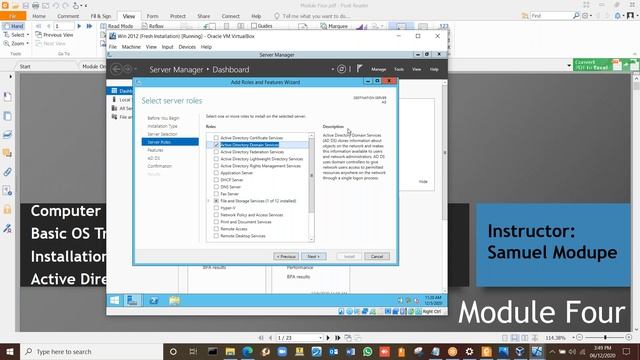Check DHCP Server role
This screenshot has height=360, width=640.
216,180
